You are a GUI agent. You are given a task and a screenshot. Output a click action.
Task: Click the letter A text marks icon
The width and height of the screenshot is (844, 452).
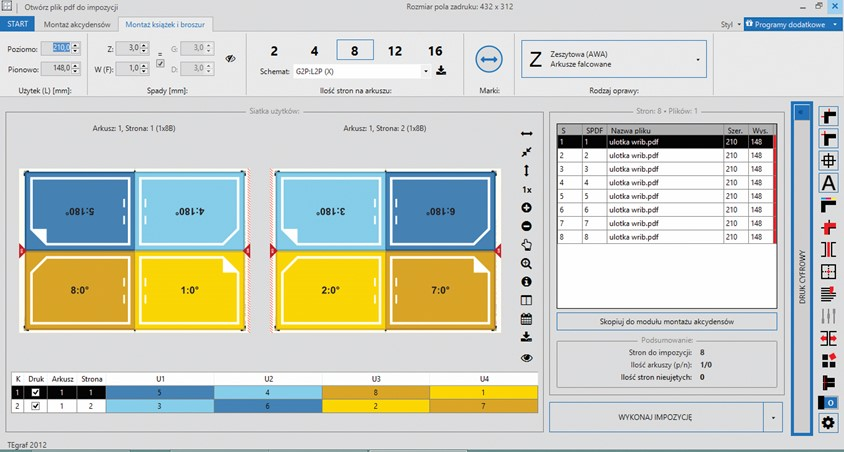(x=828, y=183)
